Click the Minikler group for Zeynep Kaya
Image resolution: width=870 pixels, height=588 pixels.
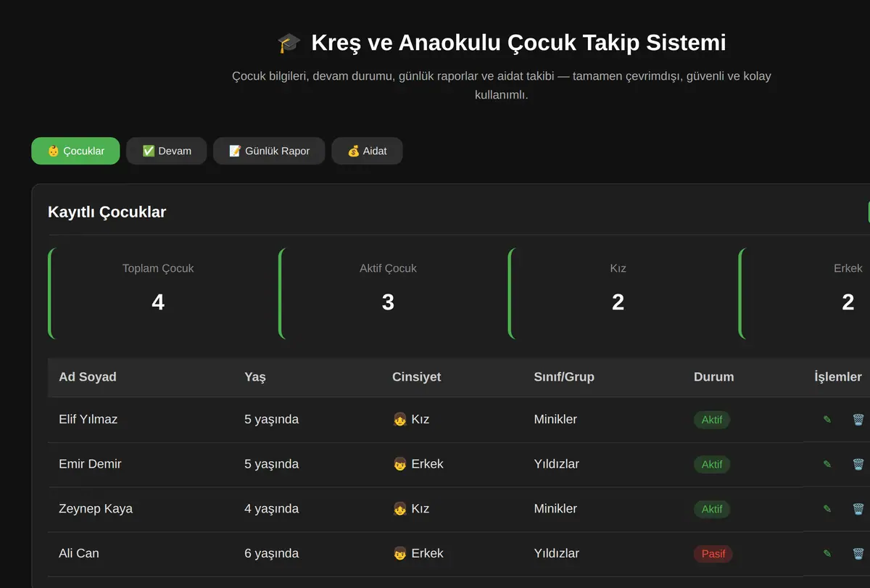555,509
